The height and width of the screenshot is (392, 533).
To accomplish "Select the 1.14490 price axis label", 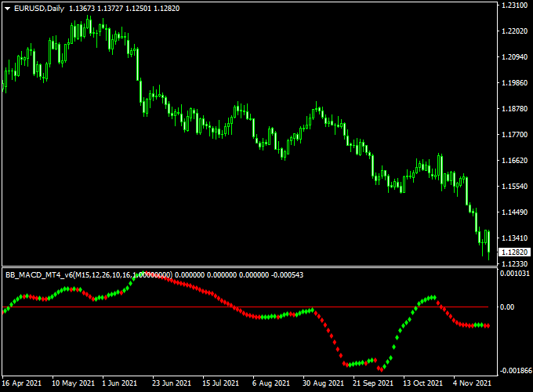I will click(515, 212).
